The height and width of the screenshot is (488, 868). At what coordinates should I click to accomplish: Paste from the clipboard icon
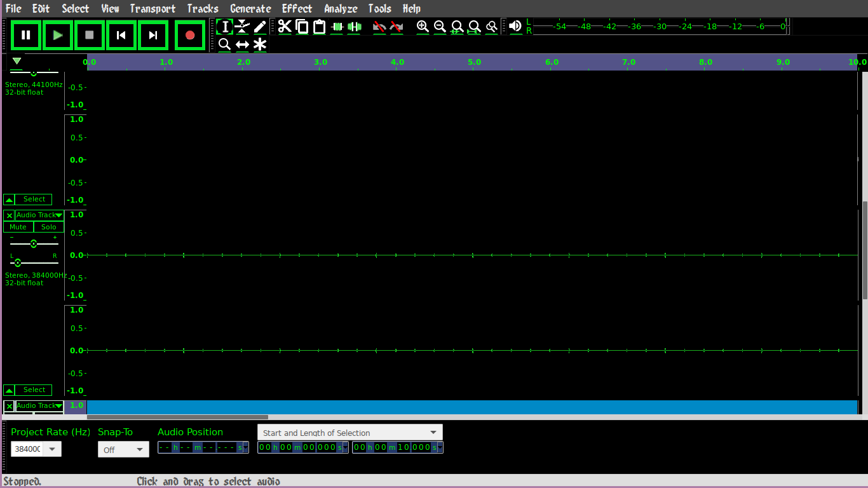click(x=319, y=27)
